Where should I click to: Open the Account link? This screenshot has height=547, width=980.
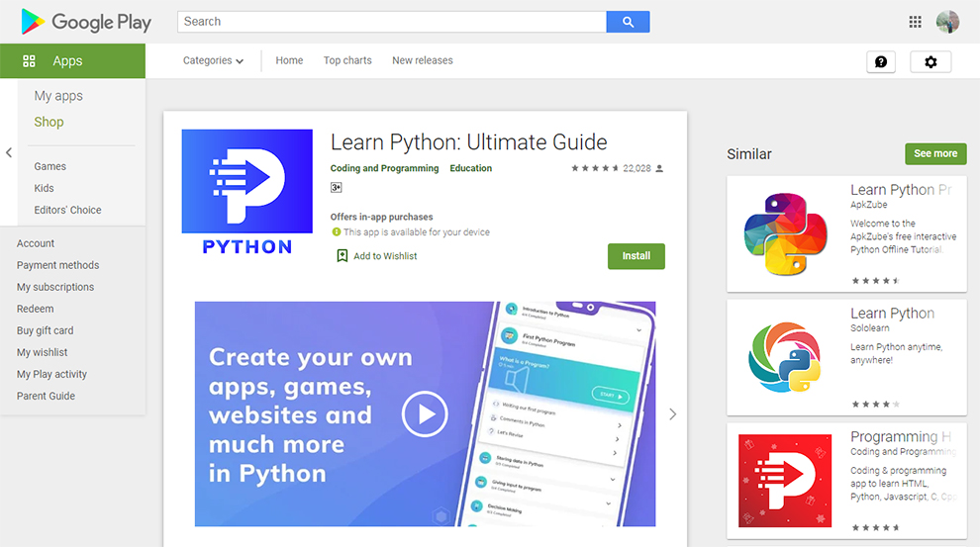36,243
